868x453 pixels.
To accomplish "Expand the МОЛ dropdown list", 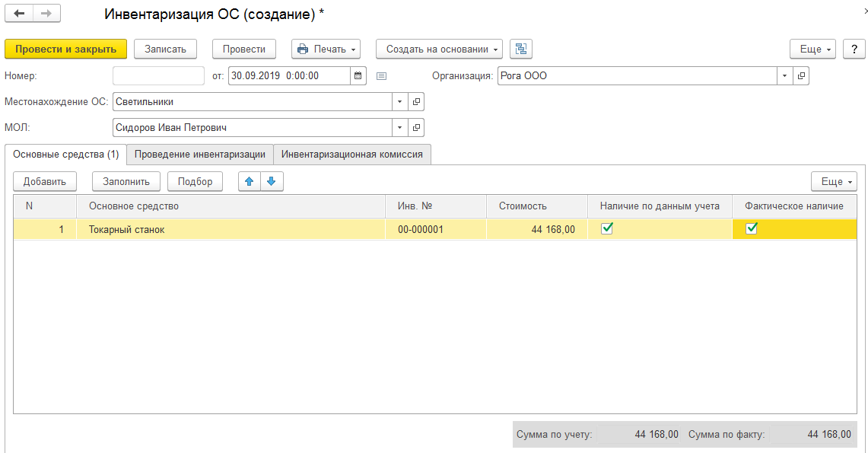I will (400, 127).
